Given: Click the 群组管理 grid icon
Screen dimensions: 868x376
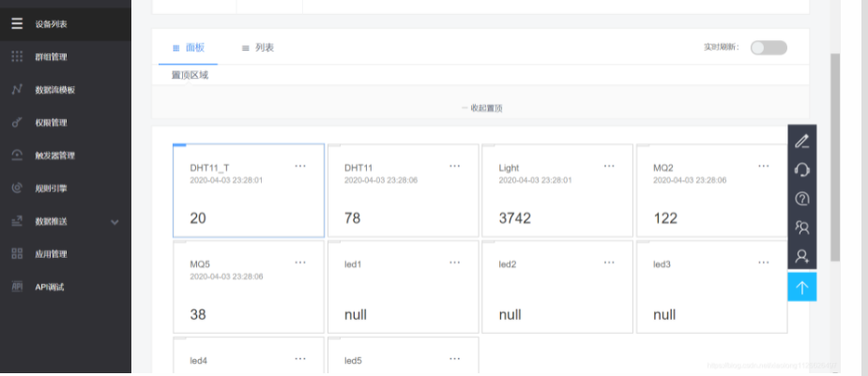Looking at the screenshot, I should pos(17,56).
